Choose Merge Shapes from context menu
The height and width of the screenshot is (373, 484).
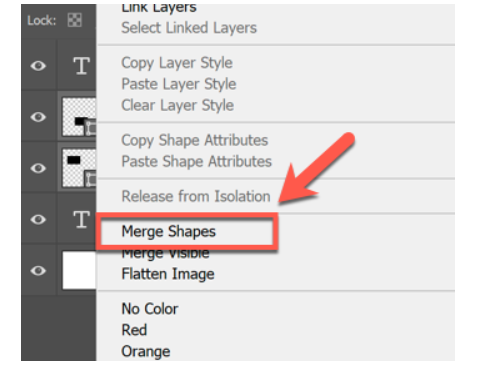(x=169, y=231)
